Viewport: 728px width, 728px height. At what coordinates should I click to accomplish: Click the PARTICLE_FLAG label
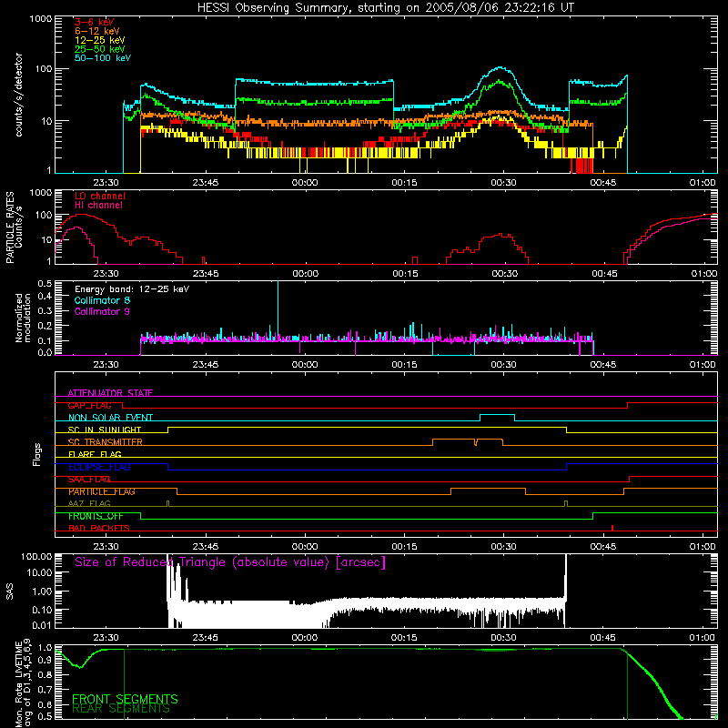click(102, 491)
